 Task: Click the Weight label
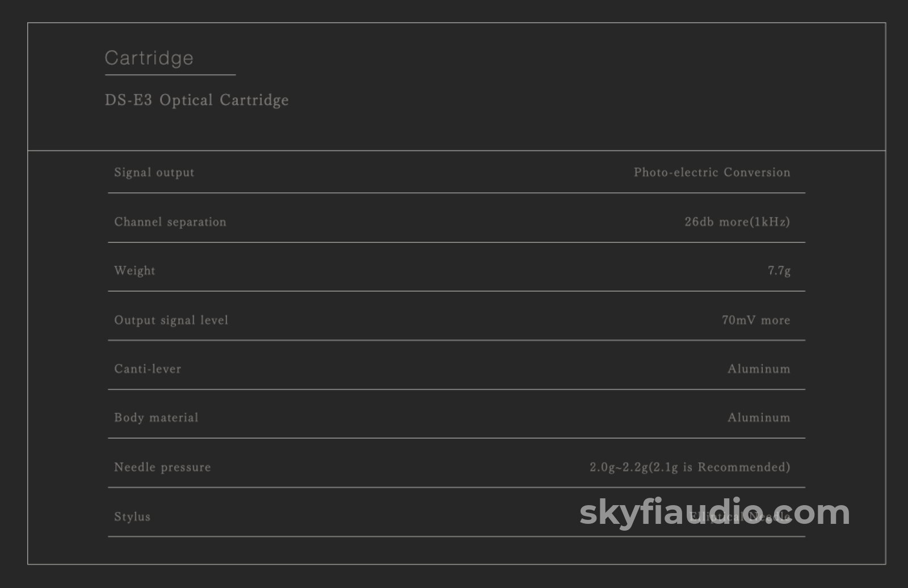[x=134, y=271]
